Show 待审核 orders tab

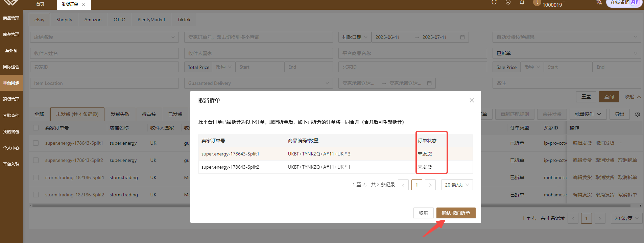click(149, 114)
